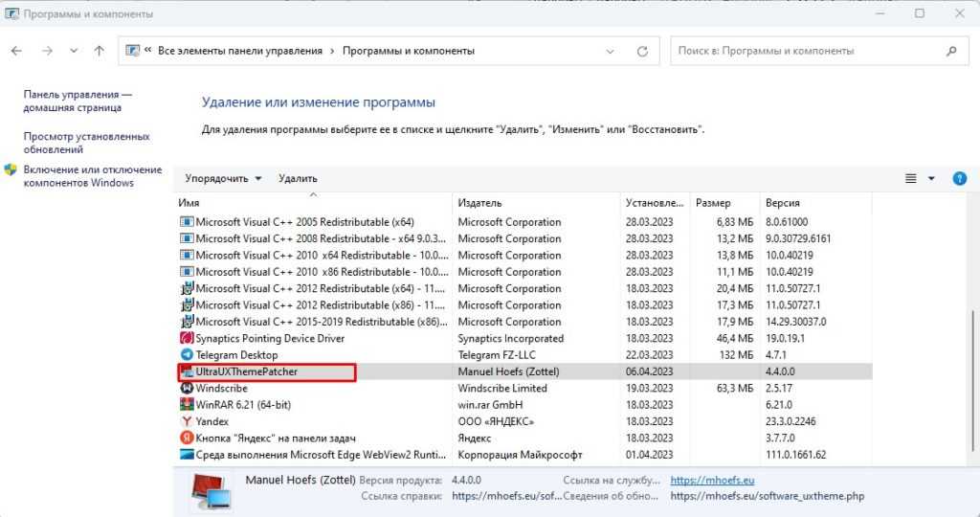Click the refresh button beside address bar
980x517 pixels.
(x=643, y=51)
